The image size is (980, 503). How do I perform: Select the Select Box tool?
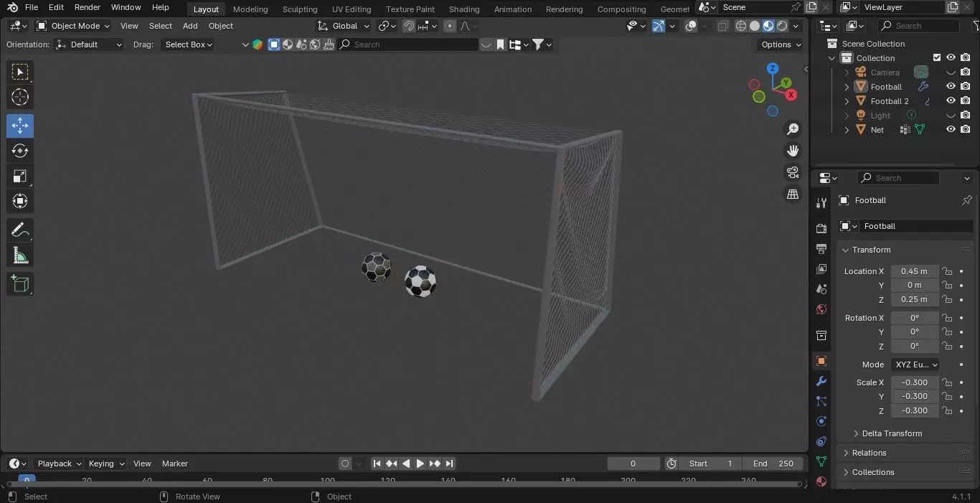click(x=20, y=72)
